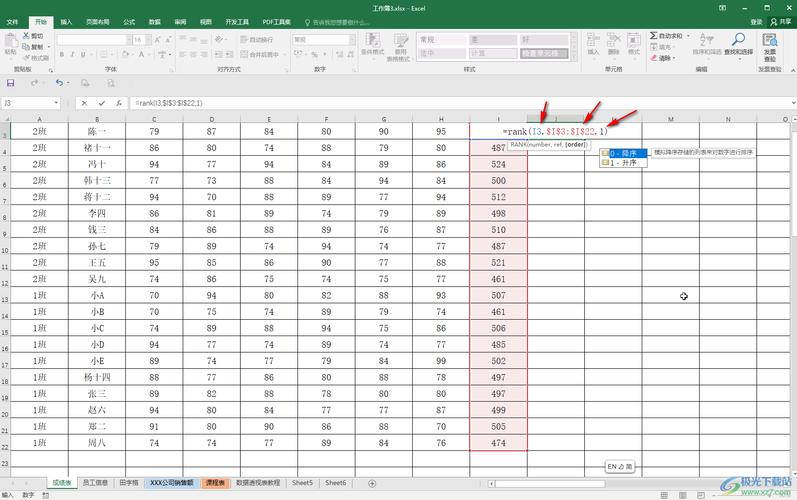The height and width of the screenshot is (500, 797).
Task: Click the Undo arrow icon
Action: pos(59,83)
